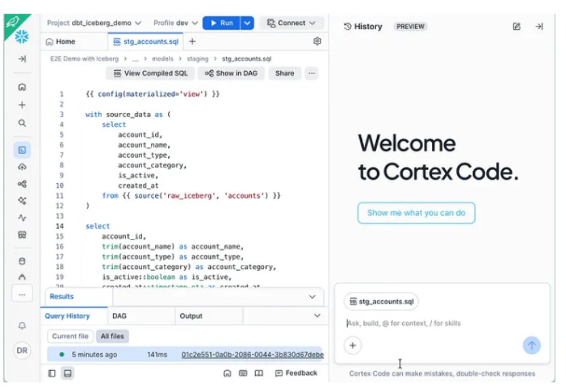Screen dimensions: 566x392
Task: Expand the Run options dropdown arrow
Action: tap(247, 23)
